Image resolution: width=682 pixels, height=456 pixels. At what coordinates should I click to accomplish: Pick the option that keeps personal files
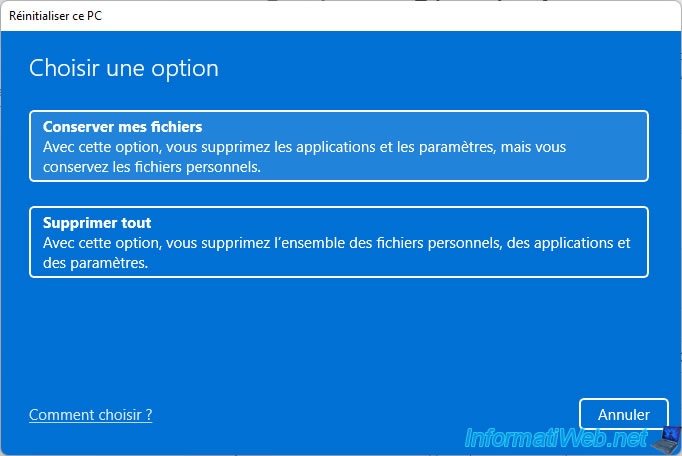(x=339, y=146)
